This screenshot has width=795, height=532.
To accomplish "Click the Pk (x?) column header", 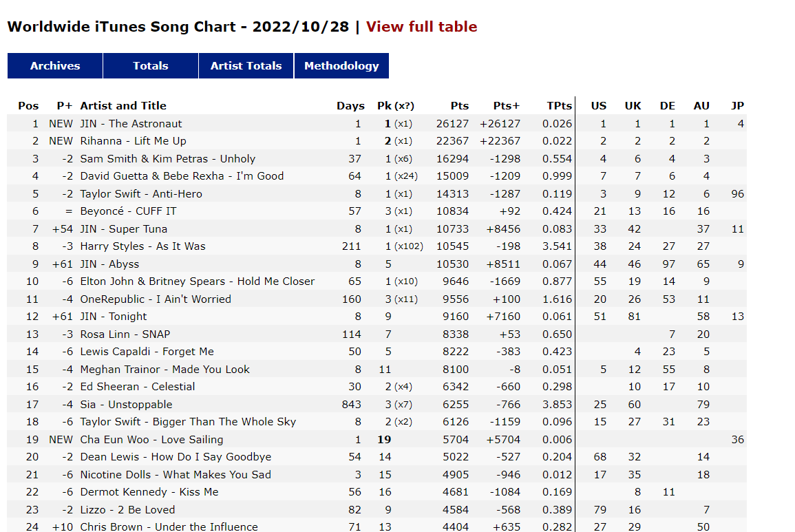I will (x=396, y=105).
